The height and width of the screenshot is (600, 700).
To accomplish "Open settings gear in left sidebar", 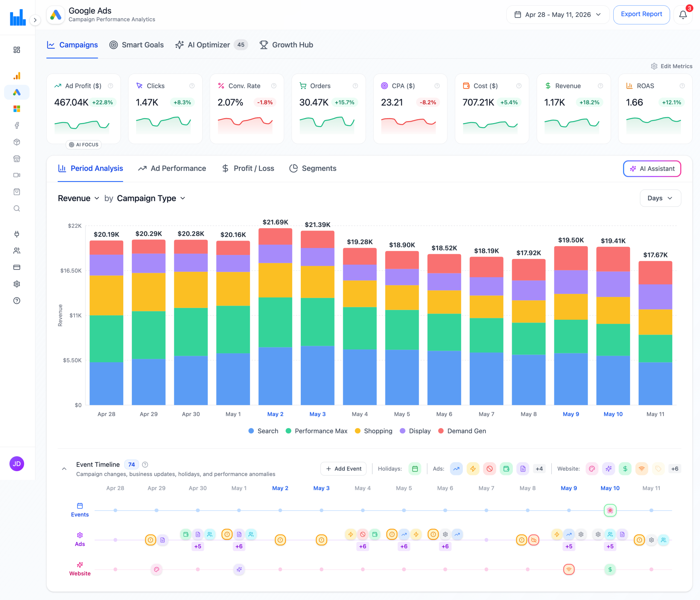I will click(17, 284).
